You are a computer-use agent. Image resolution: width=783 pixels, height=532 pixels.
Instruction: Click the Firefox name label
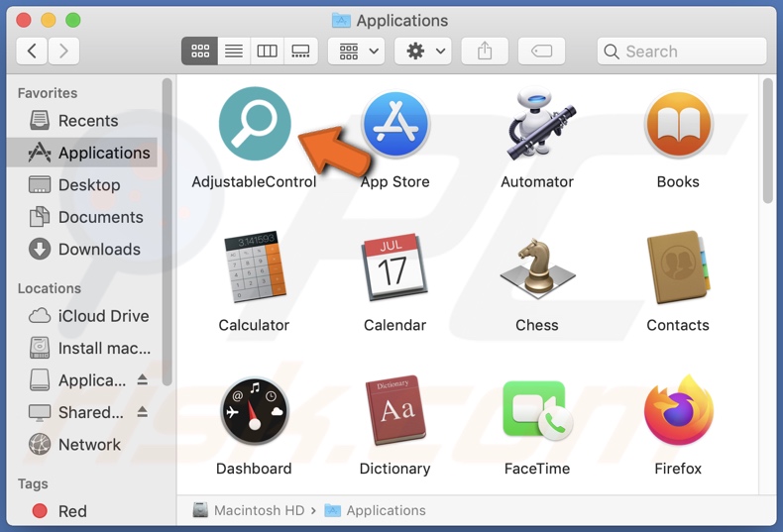tap(678, 469)
